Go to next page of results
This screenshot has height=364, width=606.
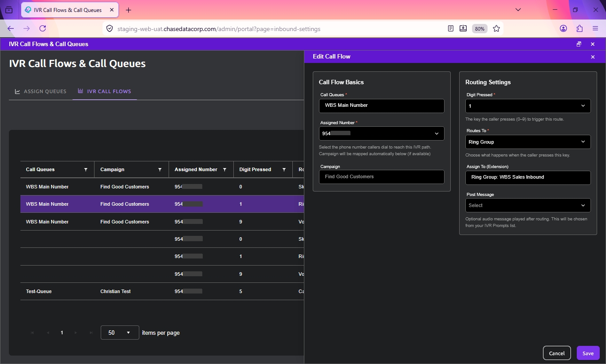pos(76,333)
